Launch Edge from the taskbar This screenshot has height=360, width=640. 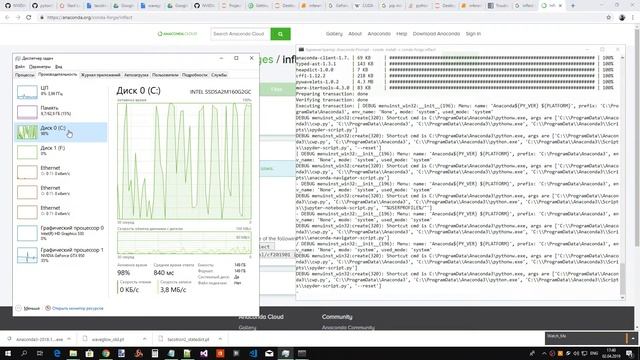[x=57, y=353]
